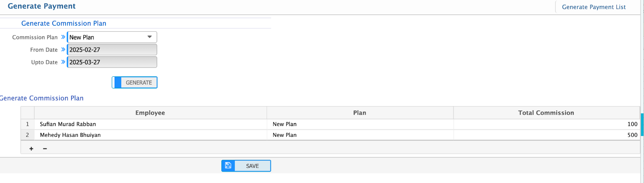Click the Plan column header
Viewport: 644px width, 183px height.
click(359, 113)
